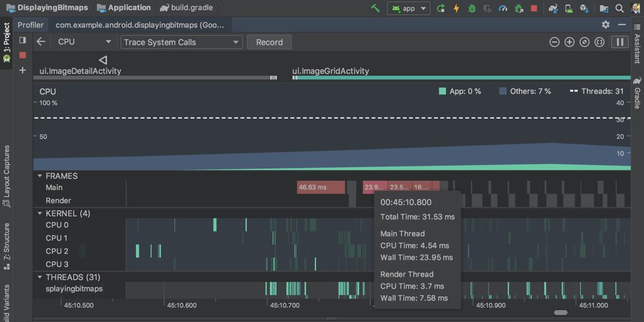Zoom out the profiler timeline

click(554, 42)
